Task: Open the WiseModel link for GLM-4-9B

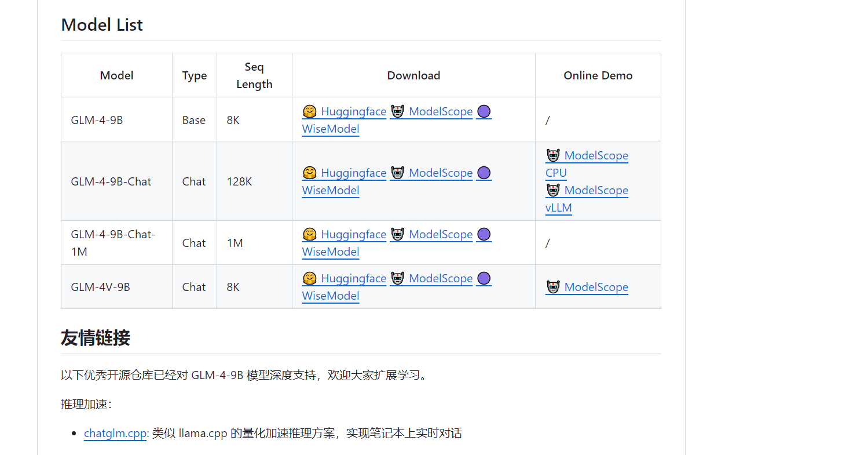Action: point(330,129)
